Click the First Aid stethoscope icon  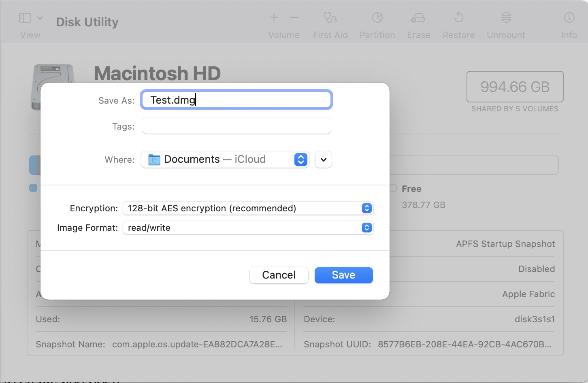330,18
